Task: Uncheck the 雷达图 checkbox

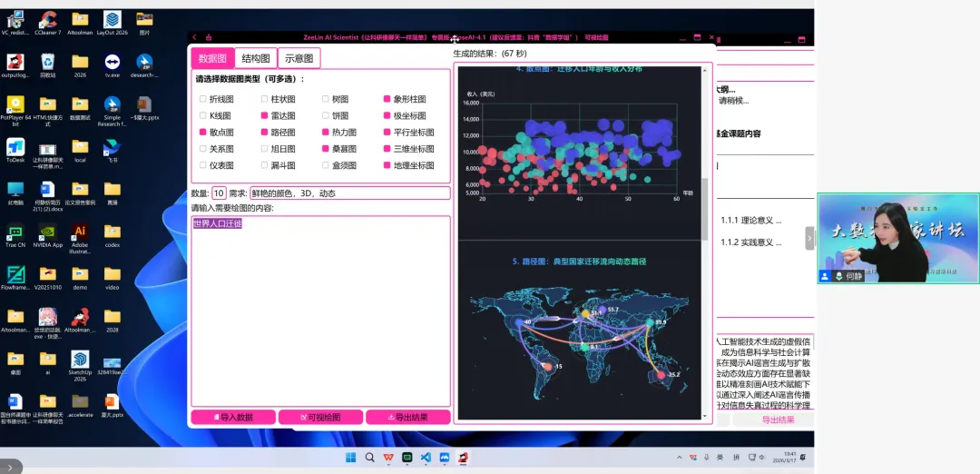Action: point(264,115)
